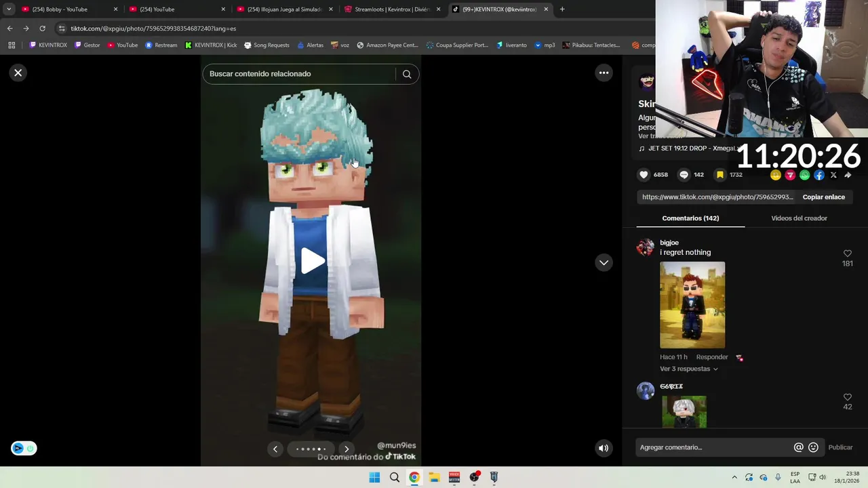Open 'Amazon Payee Cent...' bookmark

coord(387,45)
